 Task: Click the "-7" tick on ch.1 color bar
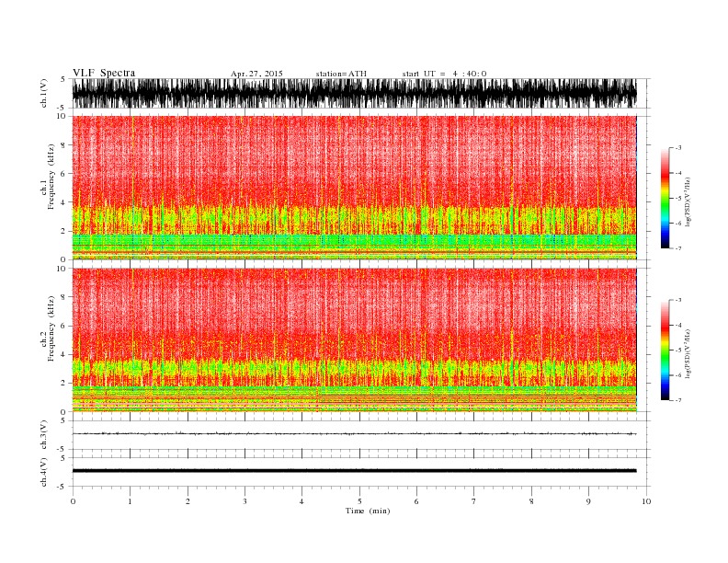(677, 248)
